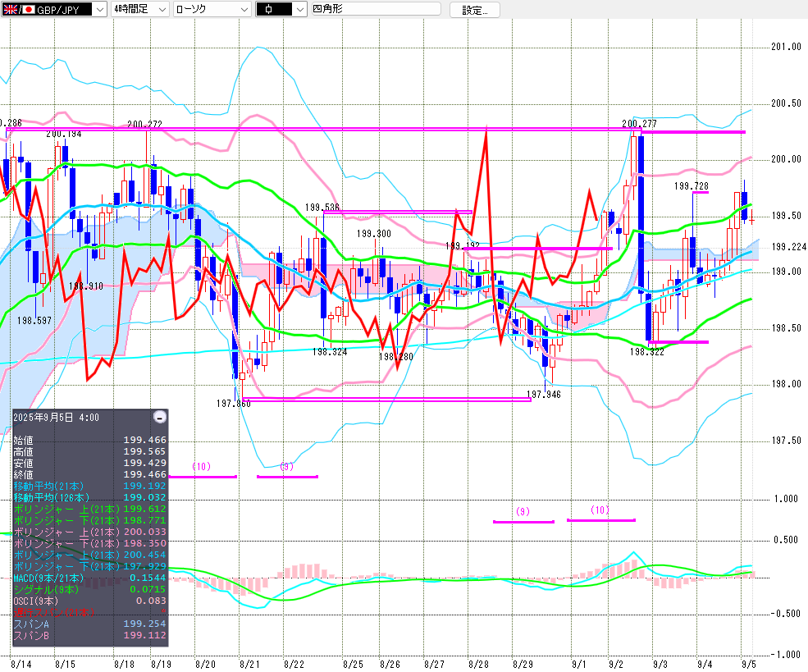808x672 pixels.
Task: Click the 8/28 date axis label
Action: 478,665
